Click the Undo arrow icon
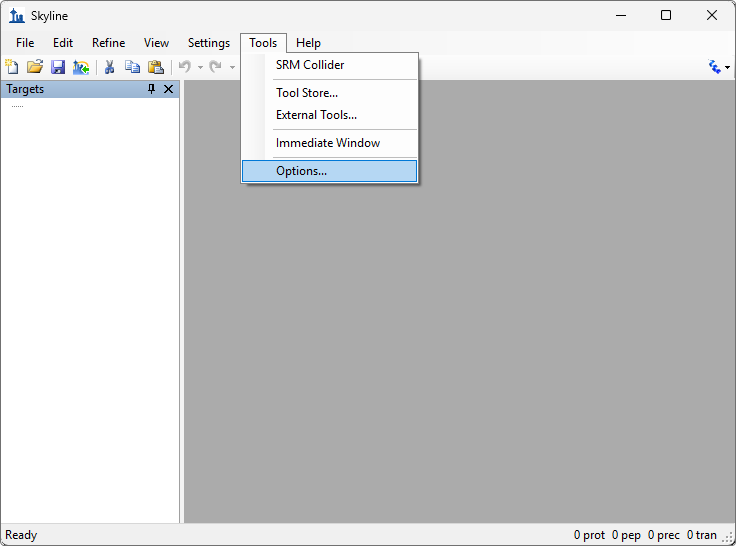Screen dimensions: 736x546 [185, 67]
